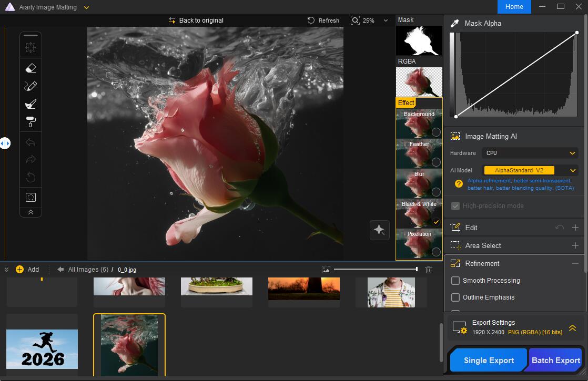Expand the Area Select section
Image resolution: width=588 pixels, height=381 pixels.
coord(575,245)
